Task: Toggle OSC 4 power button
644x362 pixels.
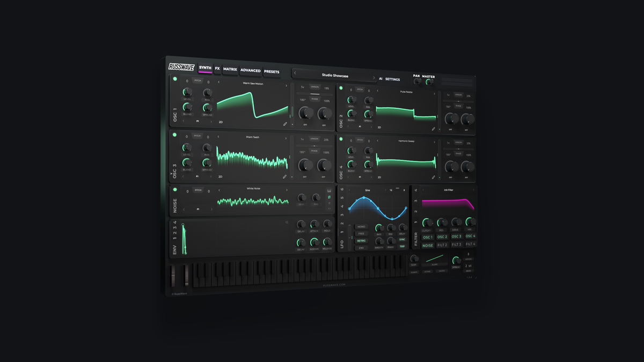Action: click(x=341, y=140)
